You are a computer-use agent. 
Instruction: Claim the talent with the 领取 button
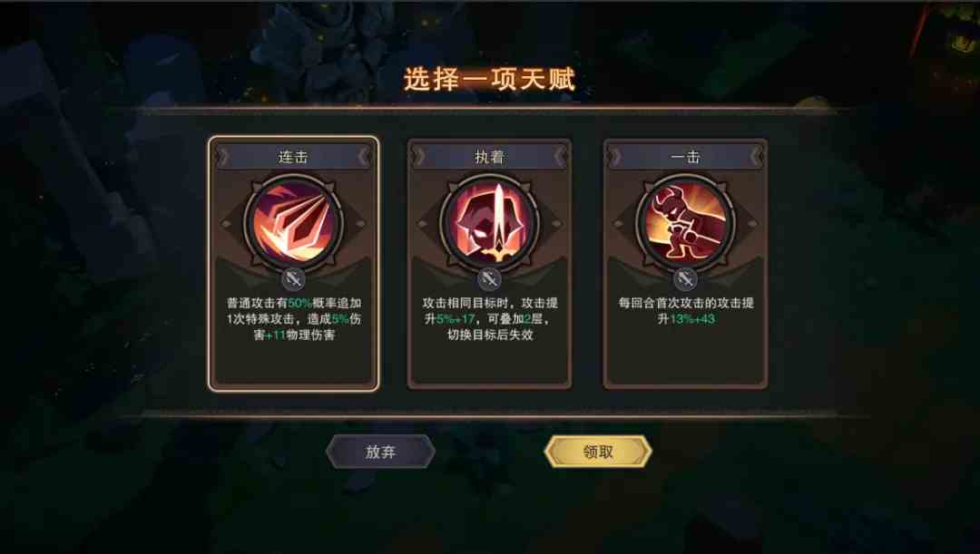click(598, 452)
